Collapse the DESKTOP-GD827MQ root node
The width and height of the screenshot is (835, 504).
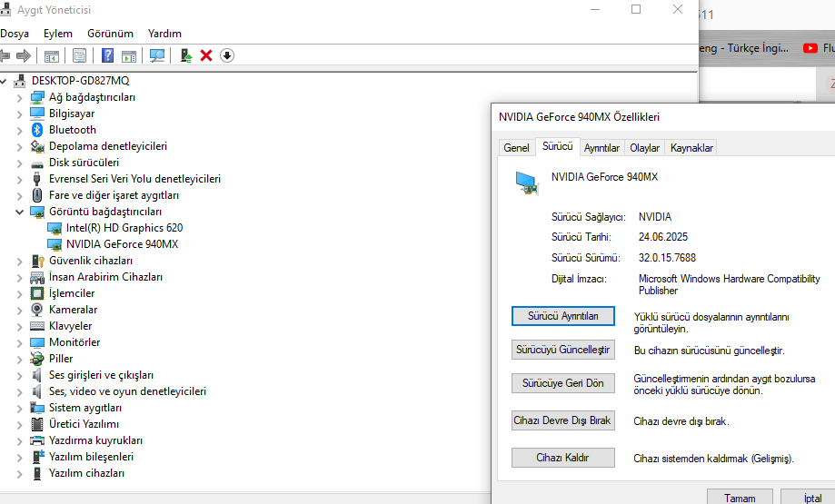click(4, 81)
